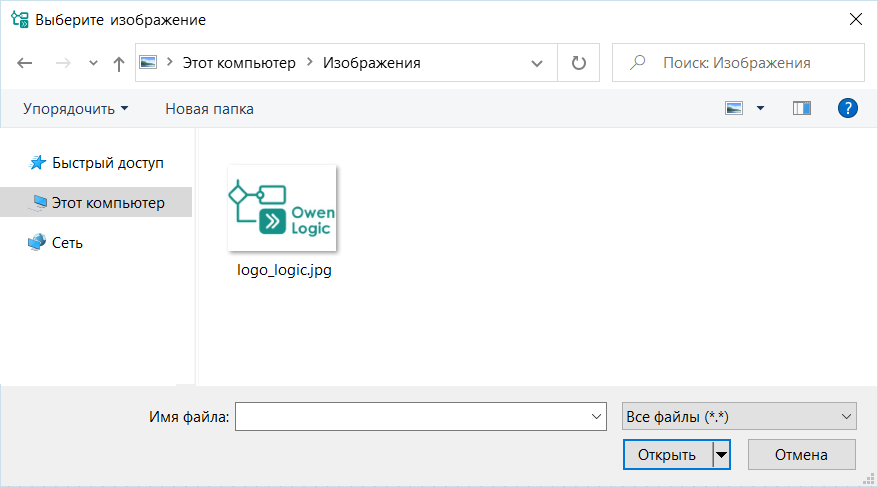
Task: Click the 'Поиск: Изображения' search field
Action: pyautogui.click(x=738, y=63)
